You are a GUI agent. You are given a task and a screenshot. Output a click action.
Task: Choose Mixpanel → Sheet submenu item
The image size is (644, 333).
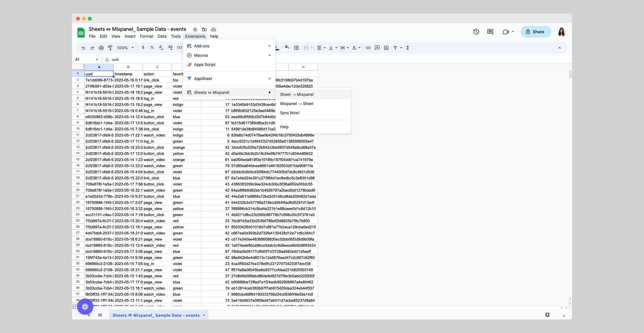click(x=313, y=104)
